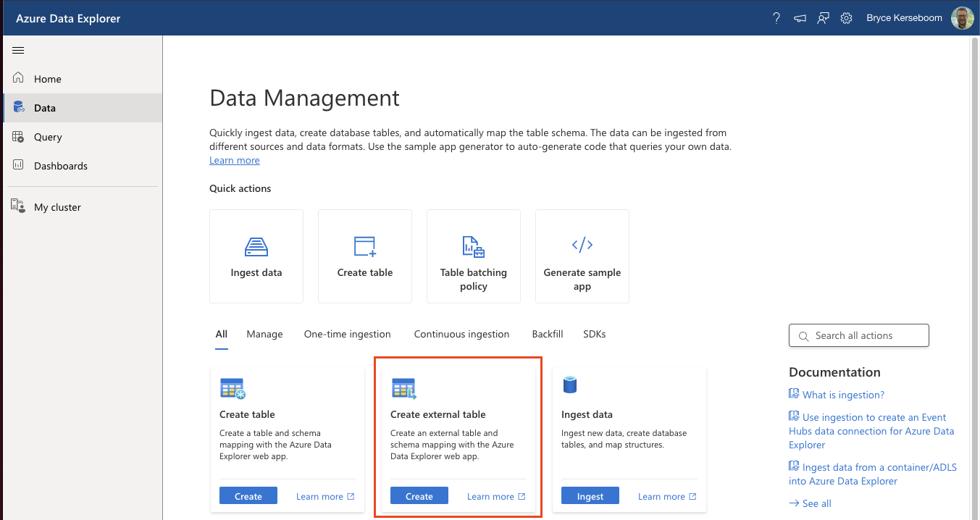The image size is (980, 520).
Task: Open Dashboards from the left navigation
Action: tap(60, 166)
